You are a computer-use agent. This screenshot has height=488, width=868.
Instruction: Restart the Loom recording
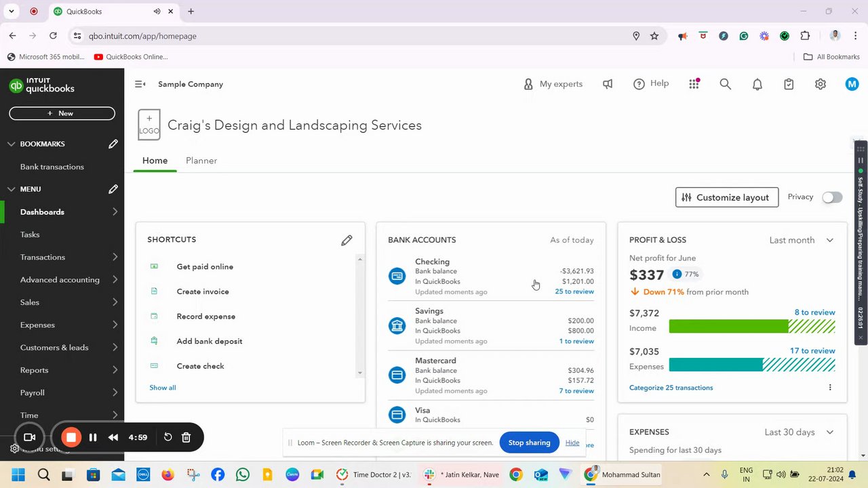point(167,437)
